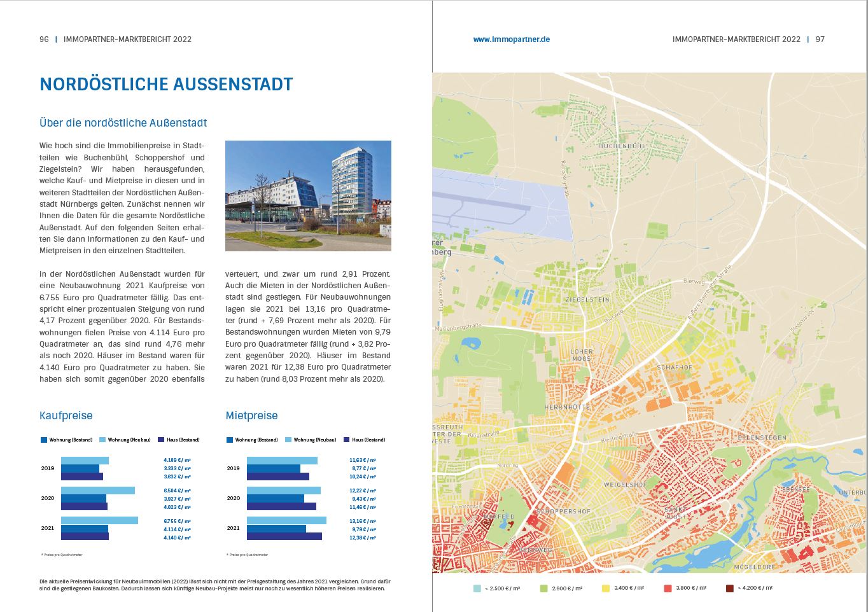The image size is (868, 612).
Task: Click the 2020 Neubau bar in Kaufpreise
Action: (98, 490)
